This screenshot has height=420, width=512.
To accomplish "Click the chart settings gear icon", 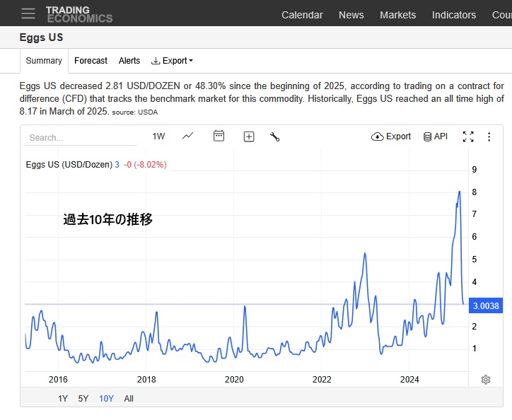I will (x=486, y=380).
